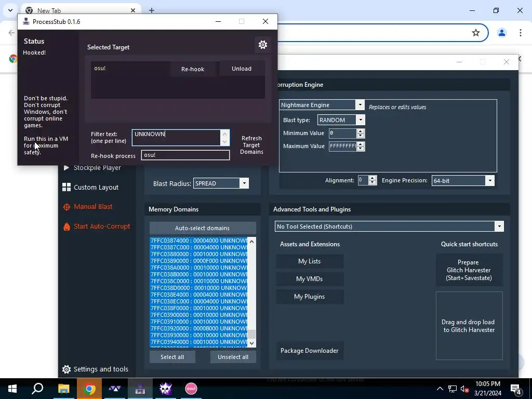
Task: Click network tray icon
Action: (x=453, y=389)
